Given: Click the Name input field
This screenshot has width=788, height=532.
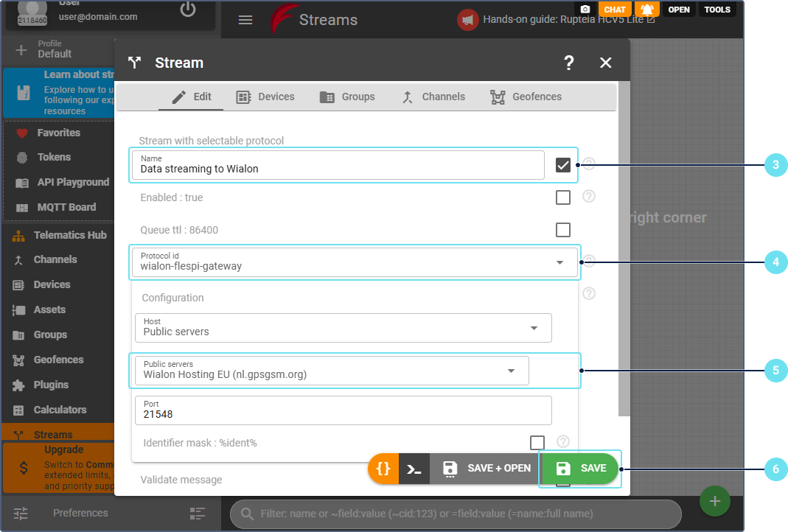Looking at the screenshot, I should (338, 165).
